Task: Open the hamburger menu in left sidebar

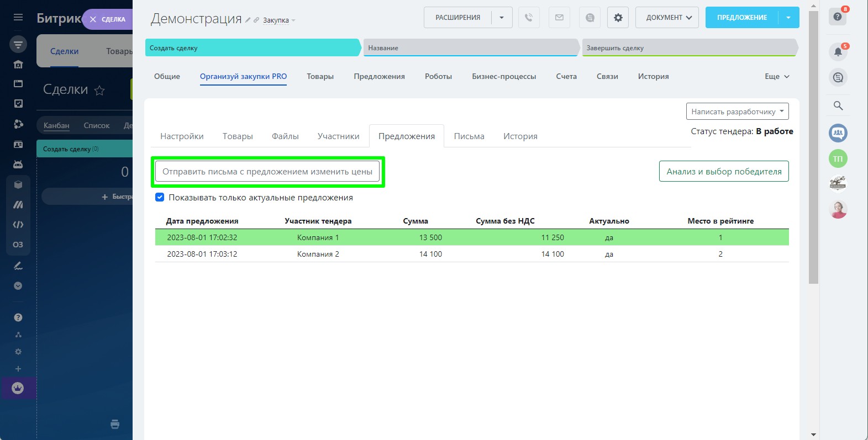Action: (18, 18)
